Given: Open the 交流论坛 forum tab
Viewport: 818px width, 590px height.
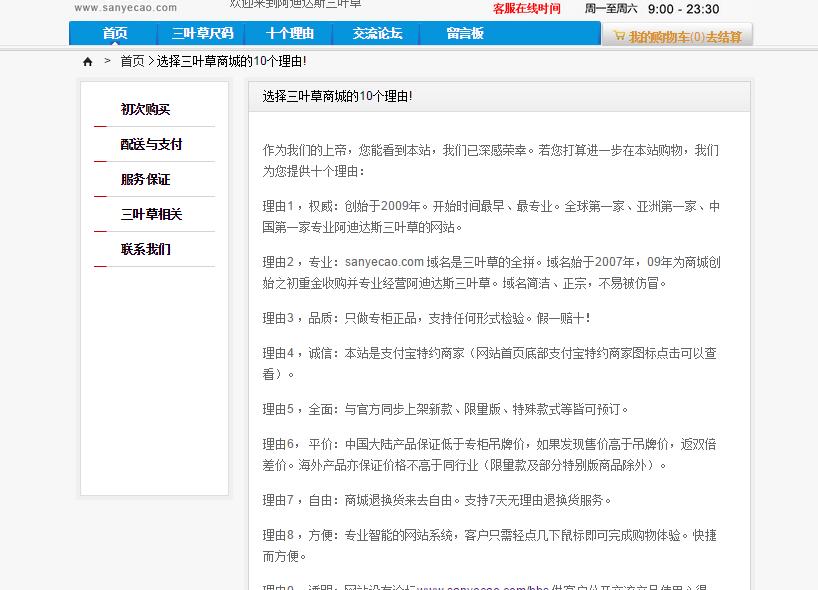Looking at the screenshot, I should coord(377,34).
